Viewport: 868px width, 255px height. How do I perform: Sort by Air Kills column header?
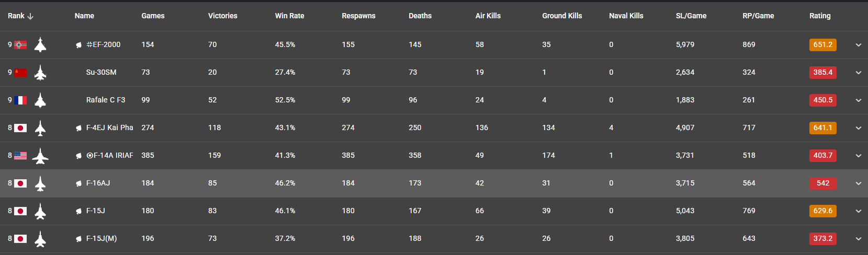[488, 16]
